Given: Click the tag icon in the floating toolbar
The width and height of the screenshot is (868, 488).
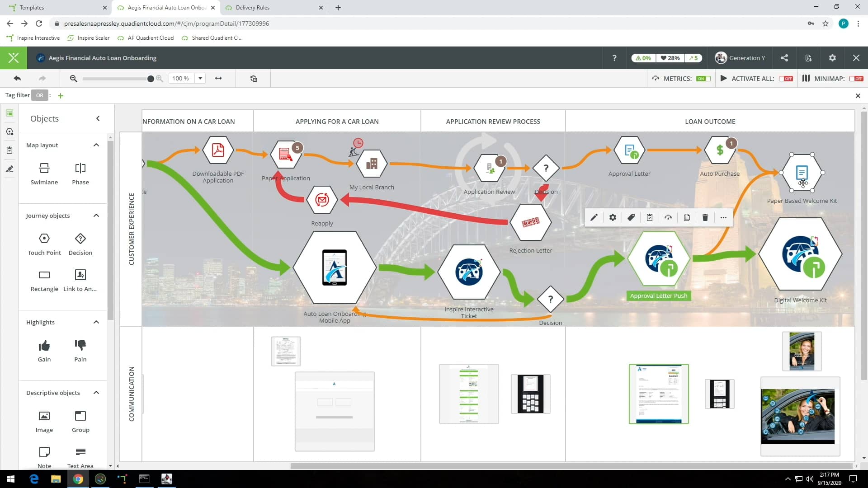Looking at the screenshot, I should (631, 217).
